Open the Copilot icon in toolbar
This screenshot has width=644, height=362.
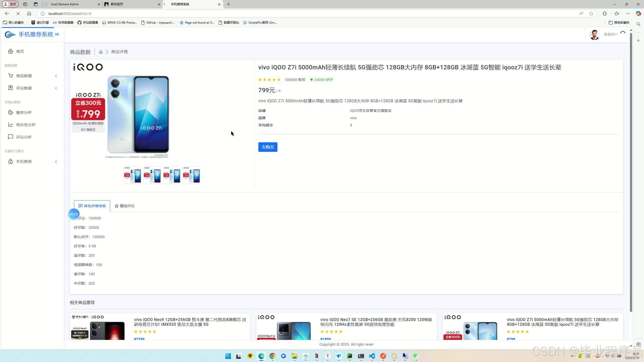pyautogui.click(x=638, y=14)
